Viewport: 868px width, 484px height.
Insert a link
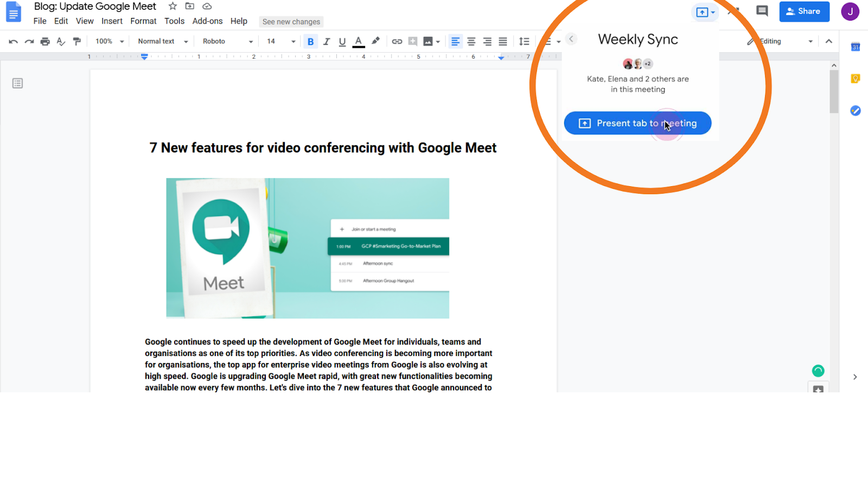tap(397, 41)
